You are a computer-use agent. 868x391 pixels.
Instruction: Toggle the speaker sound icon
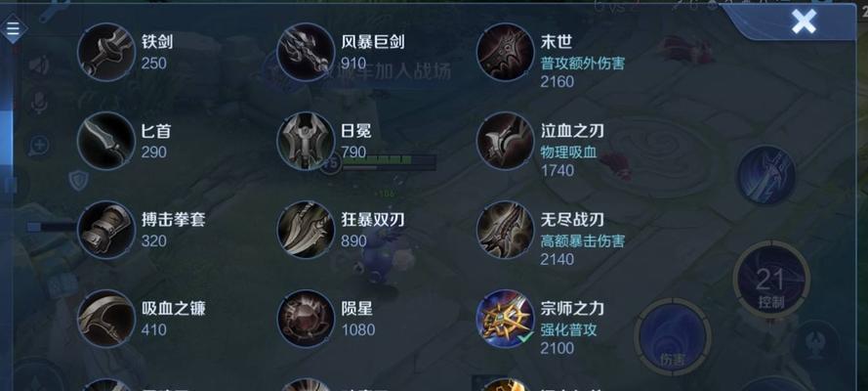[39, 65]
